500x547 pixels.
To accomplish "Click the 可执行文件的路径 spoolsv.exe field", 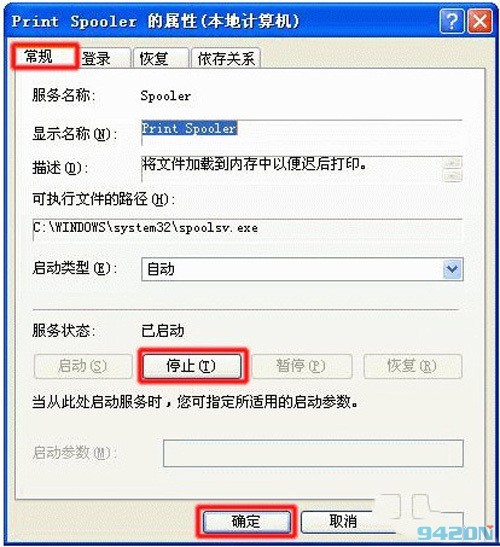I will (247, 230).
